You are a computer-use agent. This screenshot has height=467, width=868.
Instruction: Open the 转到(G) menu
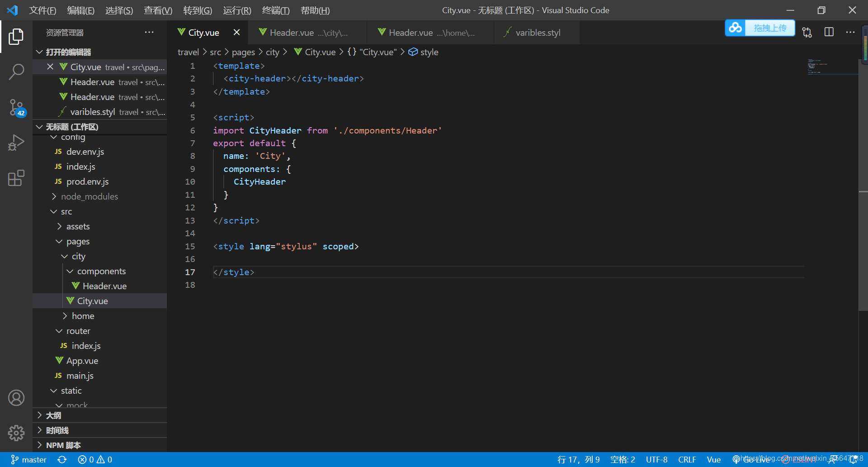[x=198, y=10]
